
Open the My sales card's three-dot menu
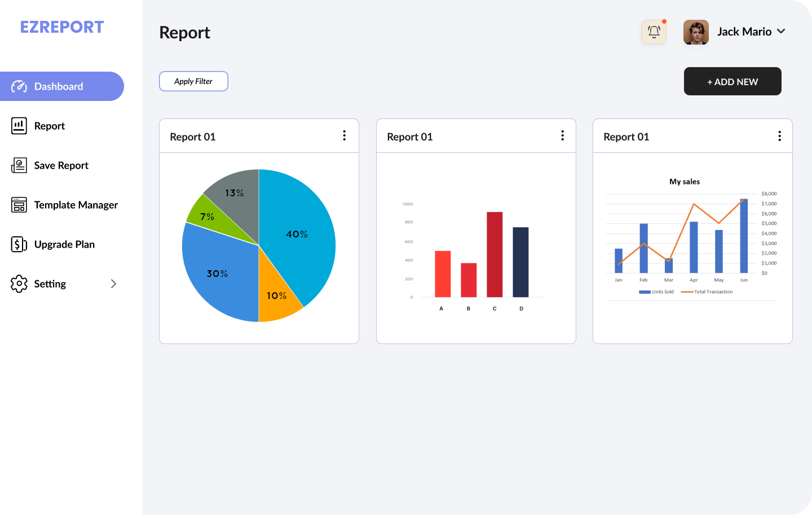point(779,136)
